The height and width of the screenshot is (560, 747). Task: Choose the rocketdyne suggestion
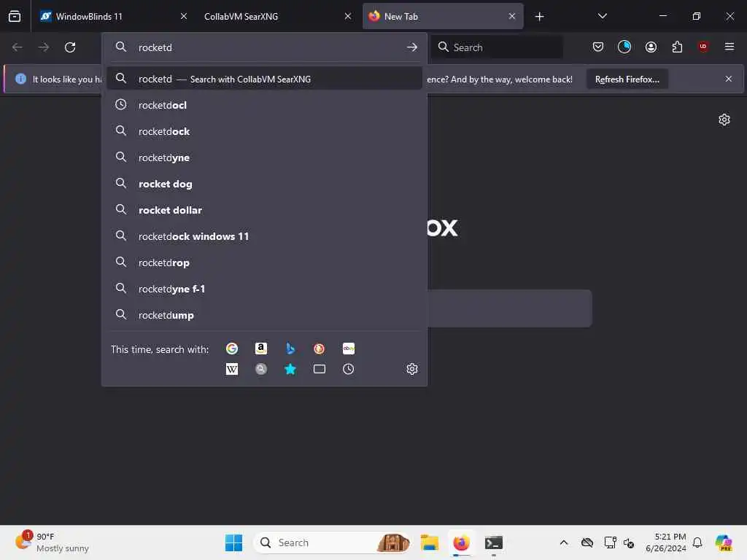[x=264, y=157]
